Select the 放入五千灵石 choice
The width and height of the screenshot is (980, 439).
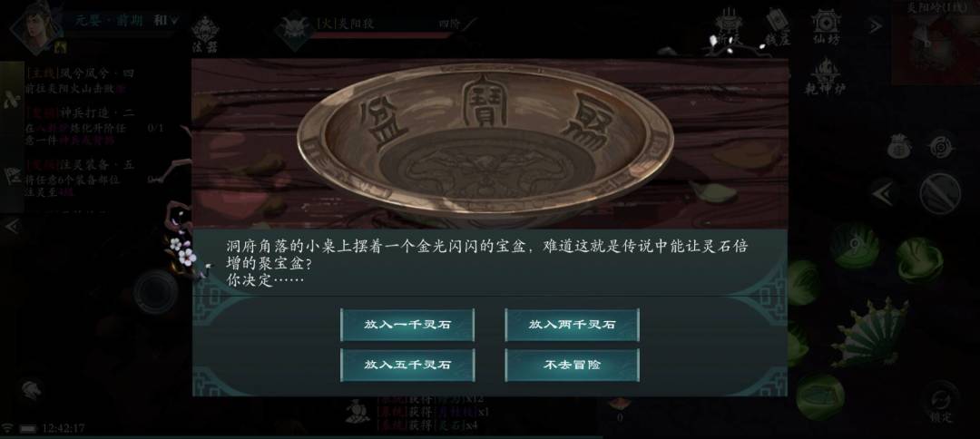pyautogui.click(x=407, y=365)
